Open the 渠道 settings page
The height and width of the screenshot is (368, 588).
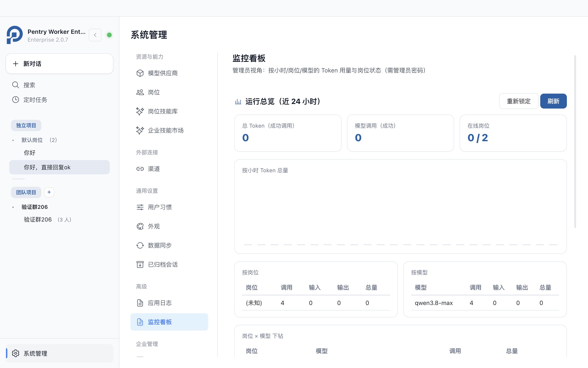pyautogui.click(x=169, y=169)
